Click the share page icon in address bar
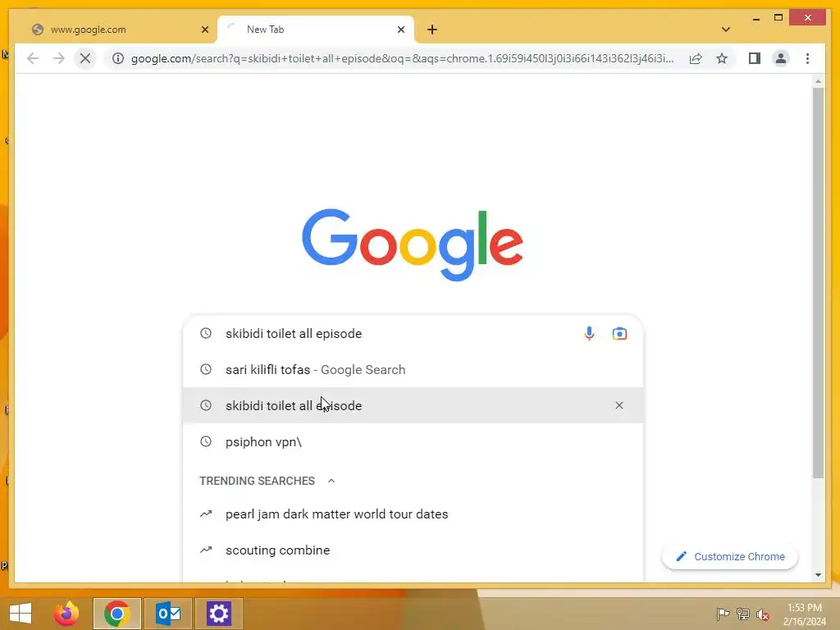This screenshot has height=630, width=840. [696, 58]
